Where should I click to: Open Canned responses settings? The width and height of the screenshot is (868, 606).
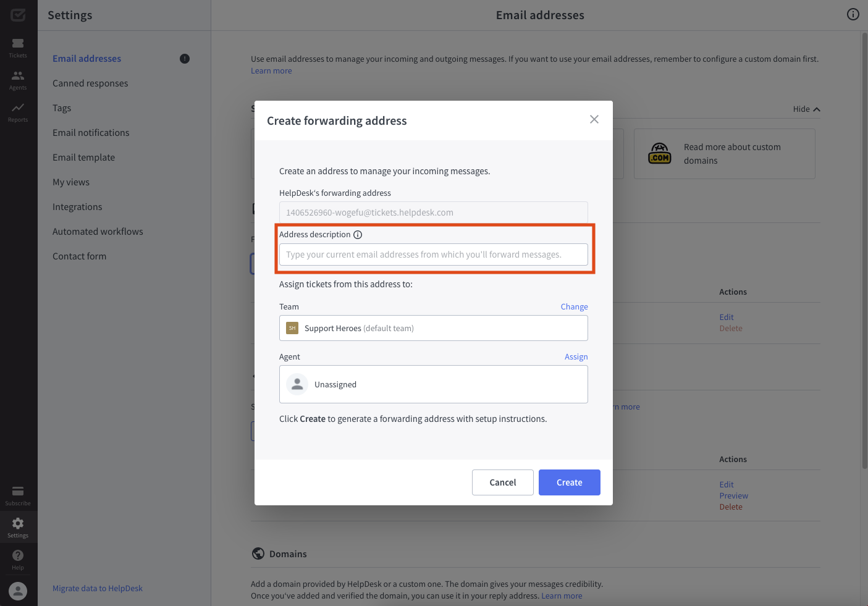pyautogui.click(x=90, y=83)
